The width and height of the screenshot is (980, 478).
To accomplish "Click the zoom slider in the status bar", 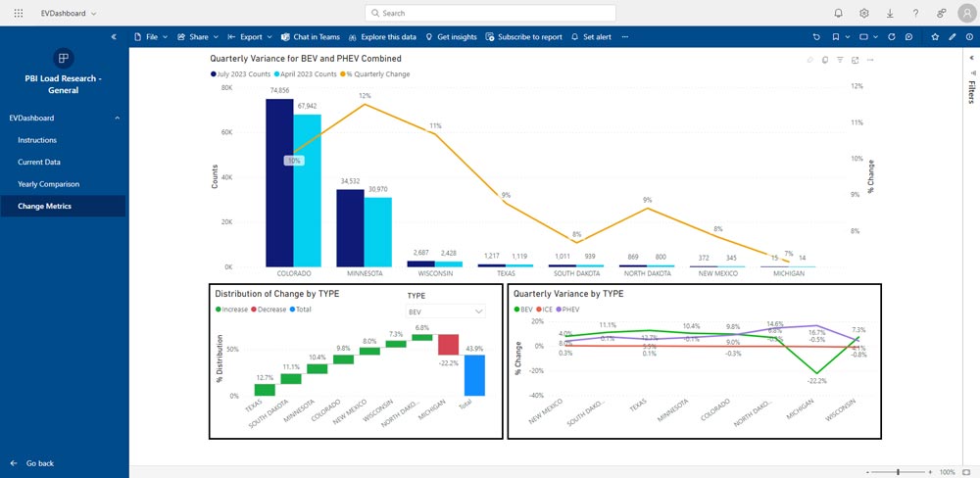I will point(899,472).
